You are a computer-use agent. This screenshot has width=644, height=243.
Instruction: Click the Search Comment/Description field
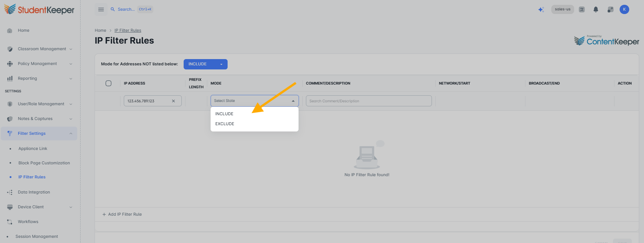(369, 101)
